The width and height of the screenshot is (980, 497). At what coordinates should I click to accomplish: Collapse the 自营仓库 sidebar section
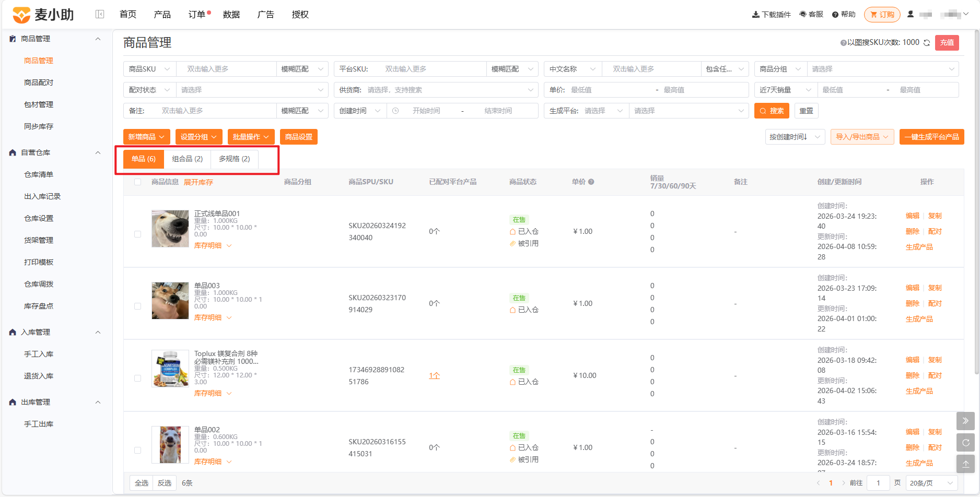[98, 152]
